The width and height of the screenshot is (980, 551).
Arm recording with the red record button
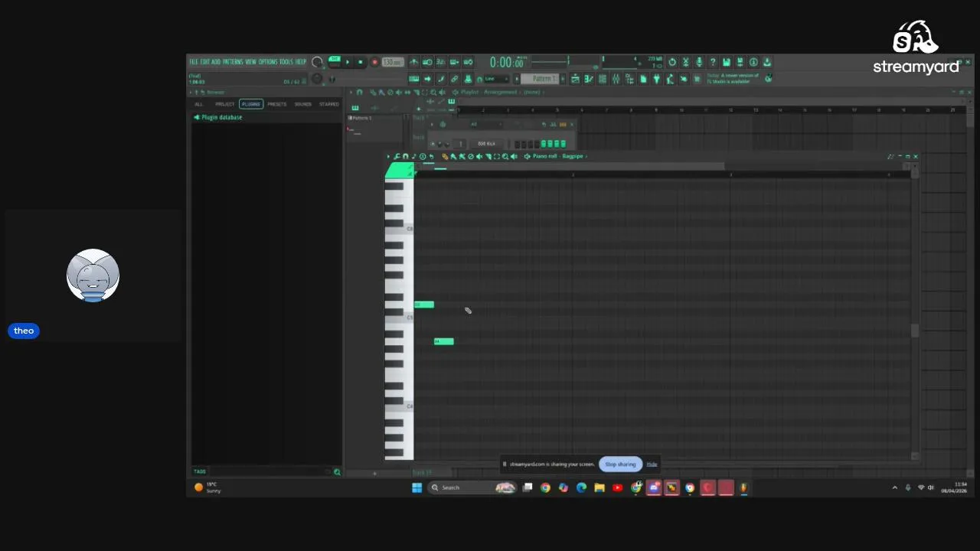pyautogui.click(x=374, y=62)
